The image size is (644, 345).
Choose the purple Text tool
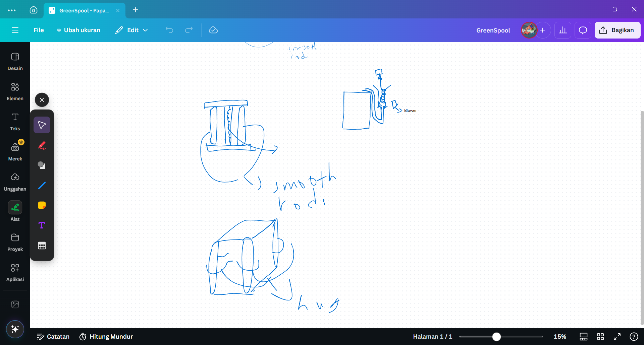(42, 225)
